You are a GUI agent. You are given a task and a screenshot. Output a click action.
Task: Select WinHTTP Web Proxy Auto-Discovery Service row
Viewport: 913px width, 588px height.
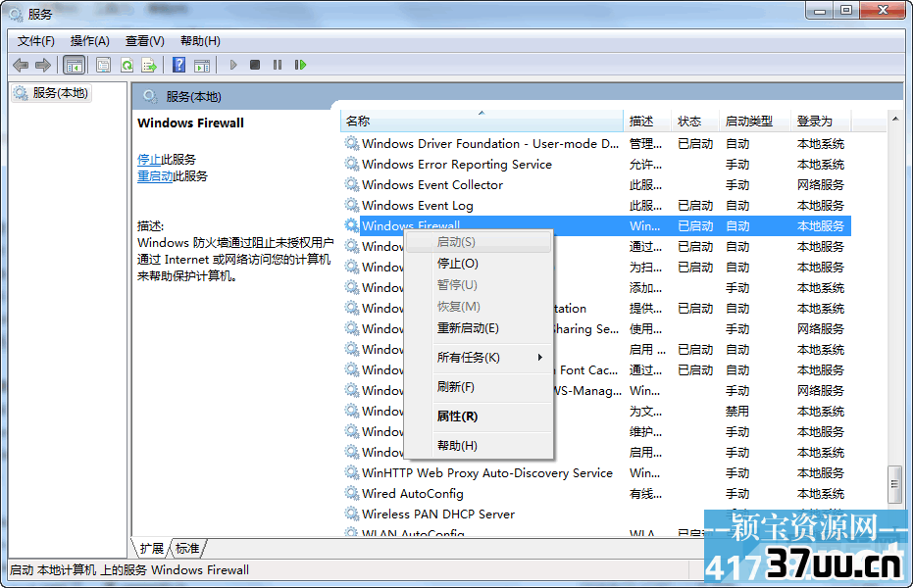click(596, 472)
